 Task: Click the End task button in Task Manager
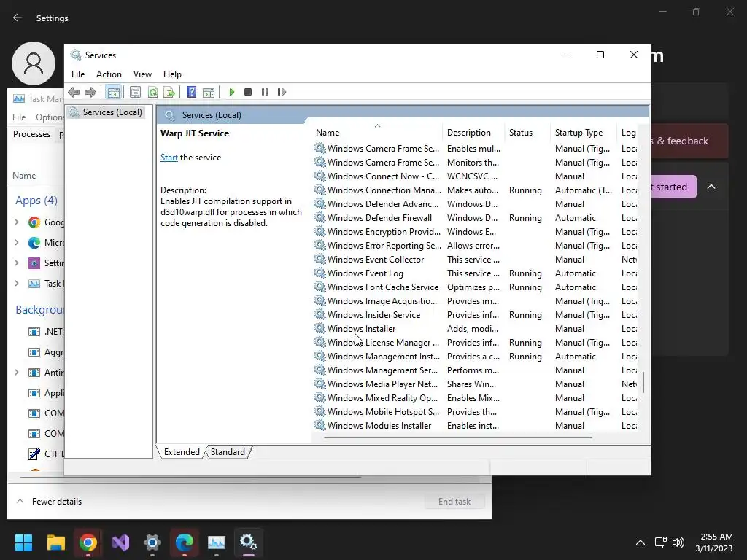(x=454, y=502)
